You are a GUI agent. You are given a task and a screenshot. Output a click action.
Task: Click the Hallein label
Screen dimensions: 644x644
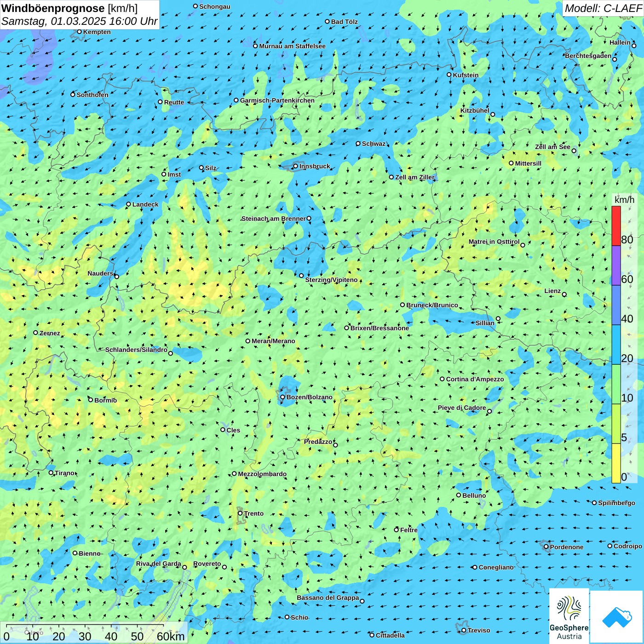(x=620, y=42)
